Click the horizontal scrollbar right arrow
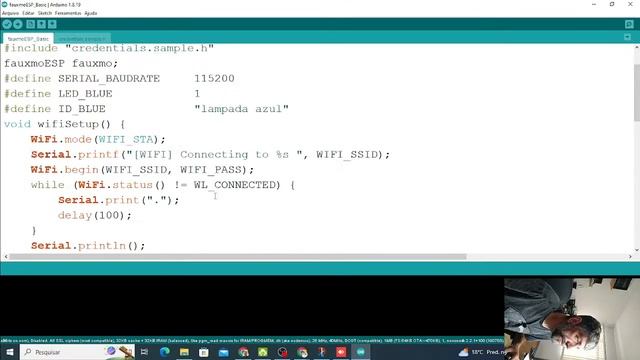The height and width of the screenshot is (360, 640). (630, 257)
